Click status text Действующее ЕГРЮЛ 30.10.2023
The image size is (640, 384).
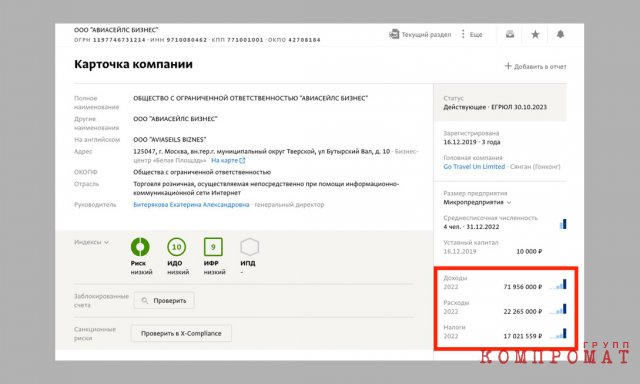click(x=495, y=107)
